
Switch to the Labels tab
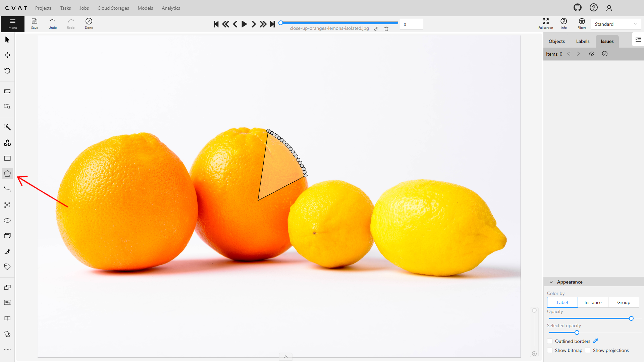click(583, 41)
